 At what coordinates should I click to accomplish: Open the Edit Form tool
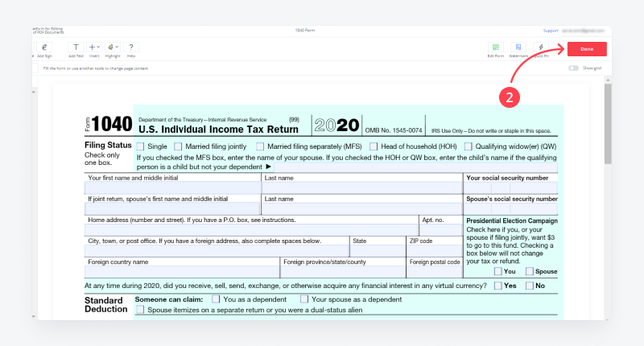tap(496, 47)
